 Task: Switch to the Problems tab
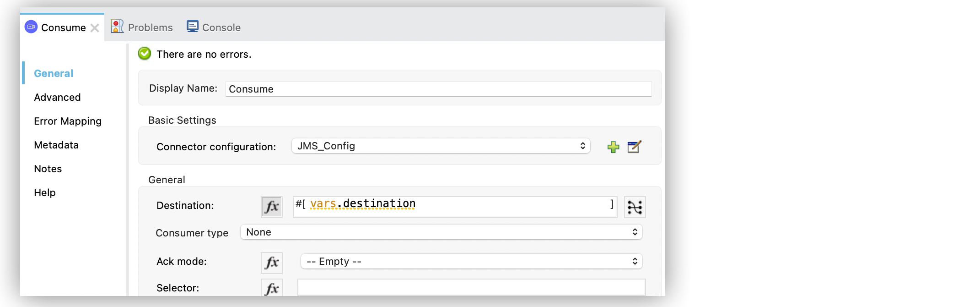(150, 27)
